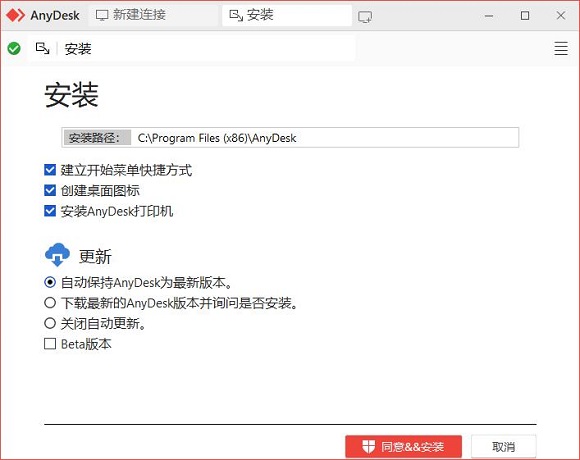The height and width of the screenshot is (460, 580).
Task: Click the blue cloud update icon
Action: [57, 255]
